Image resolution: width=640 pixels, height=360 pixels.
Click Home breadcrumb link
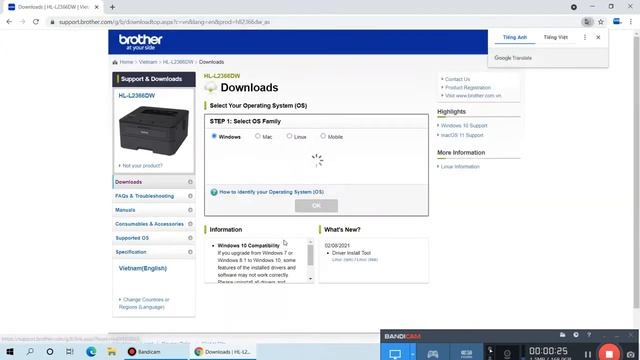[126, 62]
